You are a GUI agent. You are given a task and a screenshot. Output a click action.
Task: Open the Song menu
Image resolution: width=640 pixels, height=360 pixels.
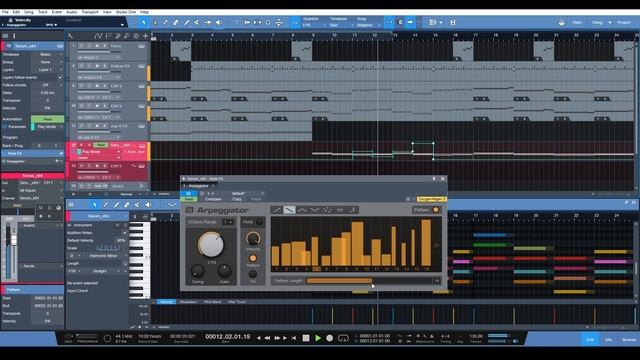(x=29, y=12)
